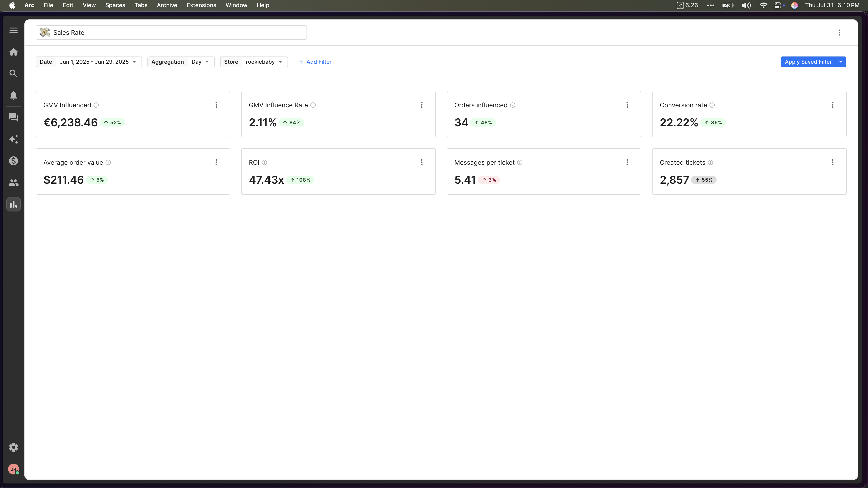The image size is (868, 488).
Task: Open the AI sparkle icon in the sidebar
Action: 14,139
